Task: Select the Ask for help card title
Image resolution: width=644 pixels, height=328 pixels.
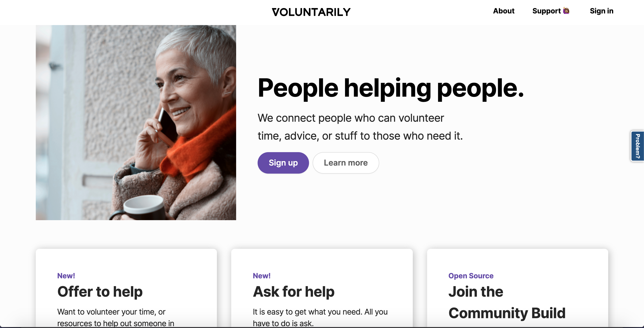Action: [x=294, y=292]
